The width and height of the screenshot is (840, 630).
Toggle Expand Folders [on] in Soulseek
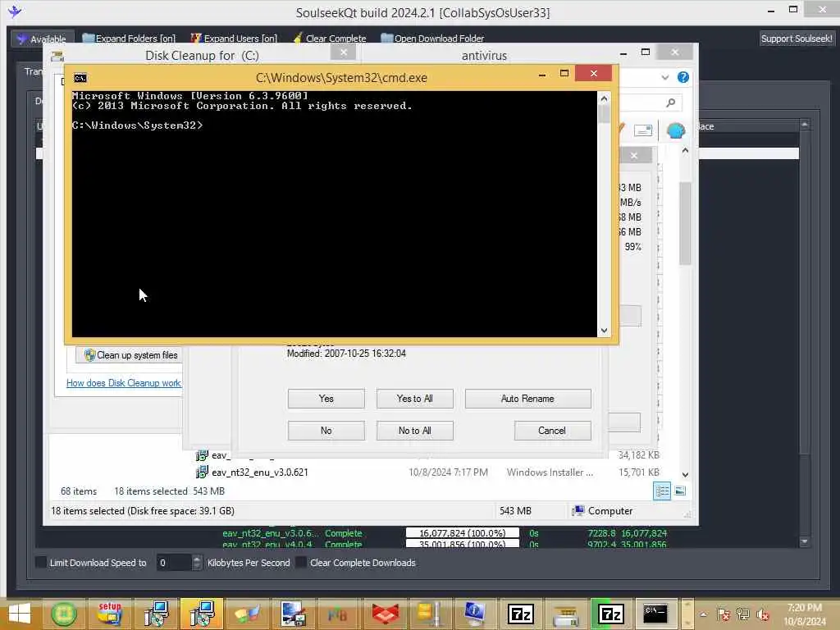click(129, 38)
